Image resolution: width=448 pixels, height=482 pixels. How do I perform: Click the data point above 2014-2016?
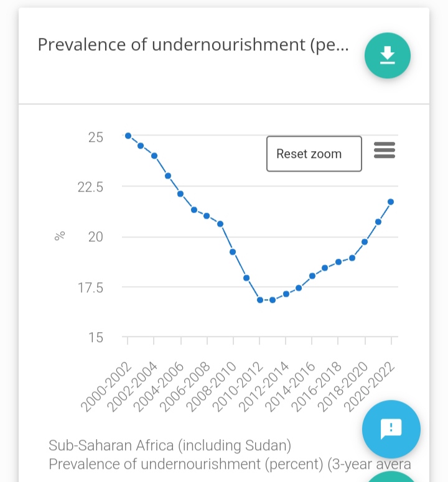point(312,276)
